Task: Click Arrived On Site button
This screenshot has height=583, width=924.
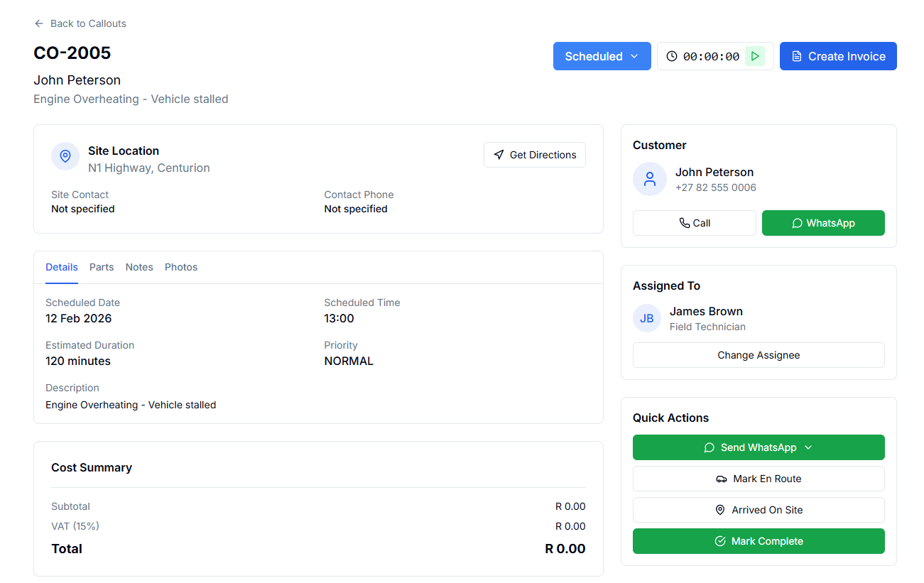Action: tap(759, 510)
